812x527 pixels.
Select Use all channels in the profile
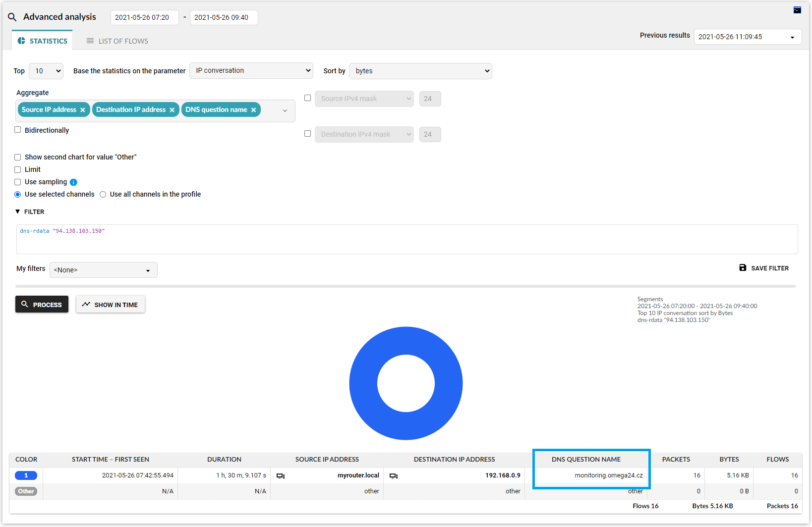pyautogui.click(x=103, y=195)
